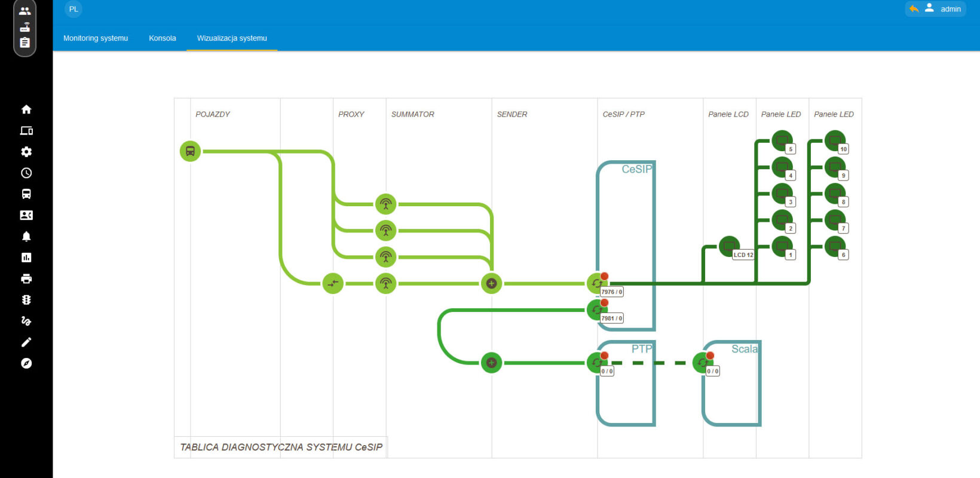Click the topmost summator antenna node

click(386, 204)
